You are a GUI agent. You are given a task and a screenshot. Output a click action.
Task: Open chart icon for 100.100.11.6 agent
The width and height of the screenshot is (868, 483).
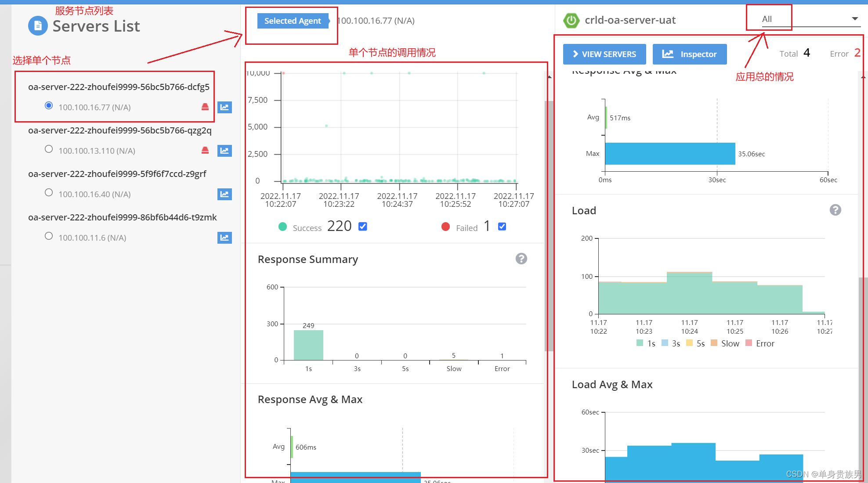[x=224, y=238]
